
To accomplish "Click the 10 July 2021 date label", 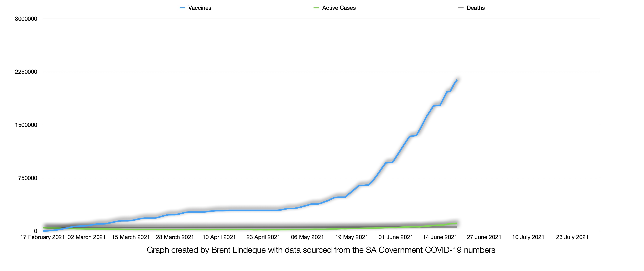I will 528,237.
